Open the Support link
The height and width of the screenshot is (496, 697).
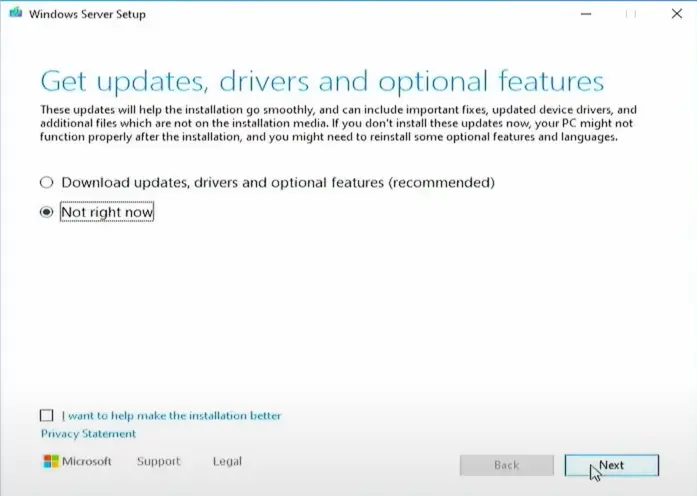[159, 461]
